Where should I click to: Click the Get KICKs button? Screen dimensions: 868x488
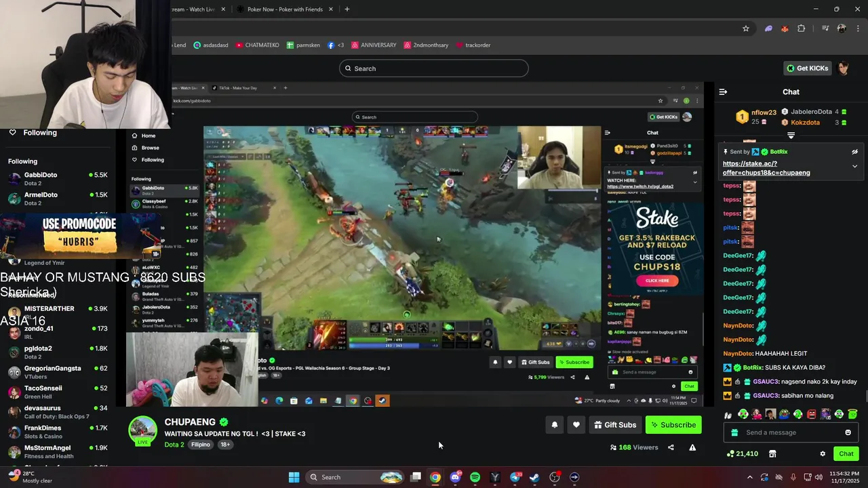[808, 68]
